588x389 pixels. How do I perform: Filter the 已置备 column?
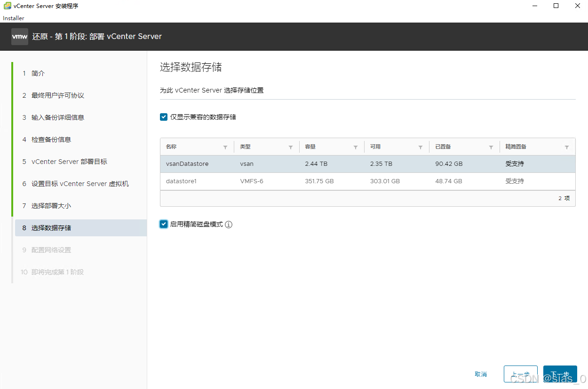click(491, 147)
